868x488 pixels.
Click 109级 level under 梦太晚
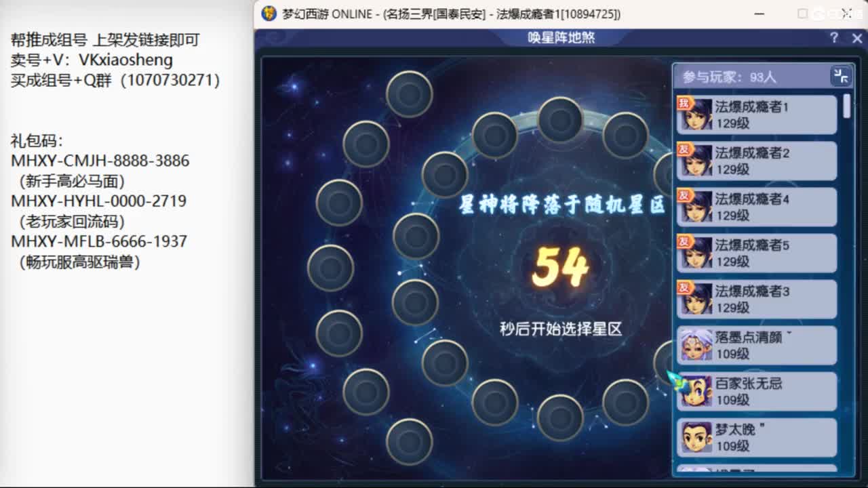coord(733,447)
